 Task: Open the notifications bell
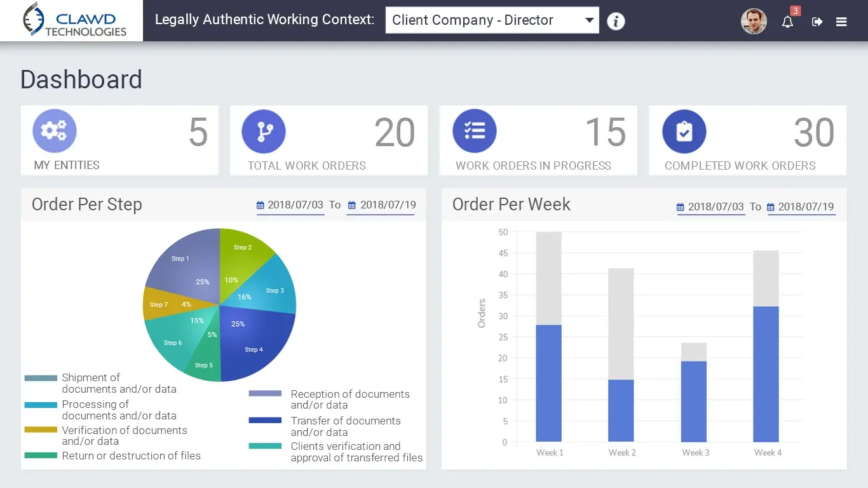tap(787, 22)
